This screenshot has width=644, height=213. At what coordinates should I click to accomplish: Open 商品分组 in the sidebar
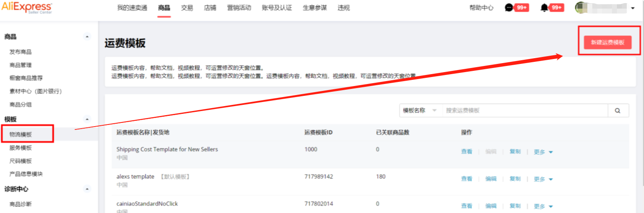pos(21,104)
